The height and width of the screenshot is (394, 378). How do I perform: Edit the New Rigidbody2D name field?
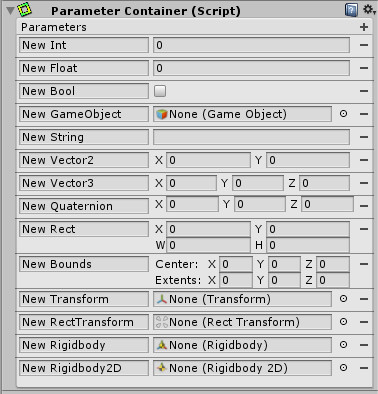(x=84, y=368)
